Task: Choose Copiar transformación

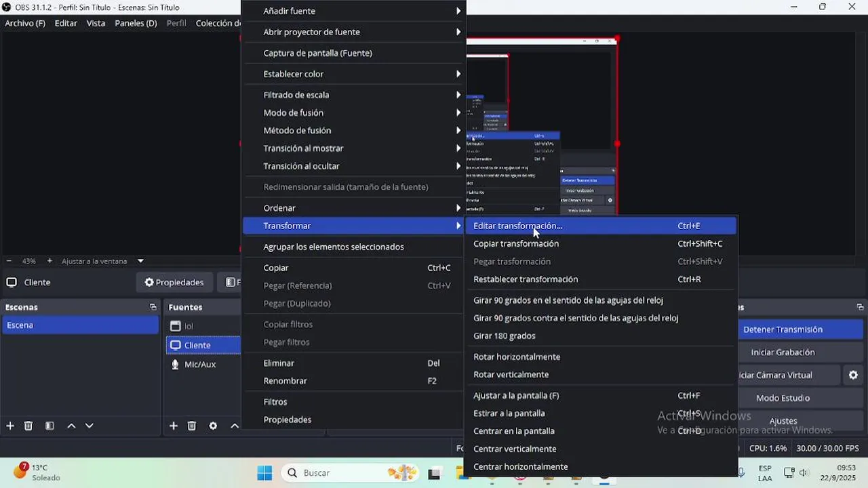Action: coord(601,243)
